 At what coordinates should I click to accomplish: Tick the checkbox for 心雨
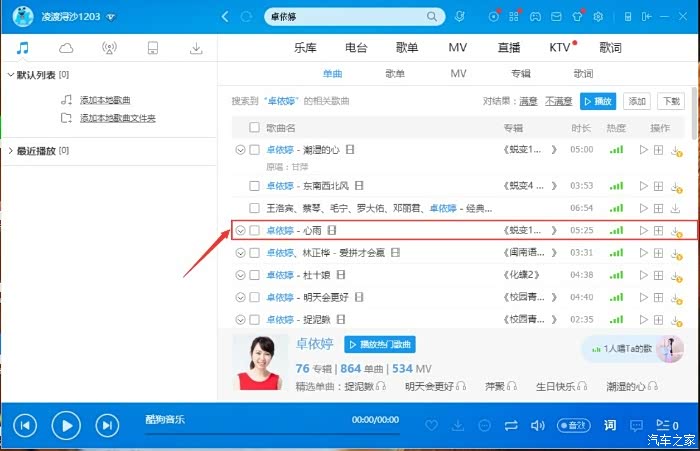click(x=254, y=230)
